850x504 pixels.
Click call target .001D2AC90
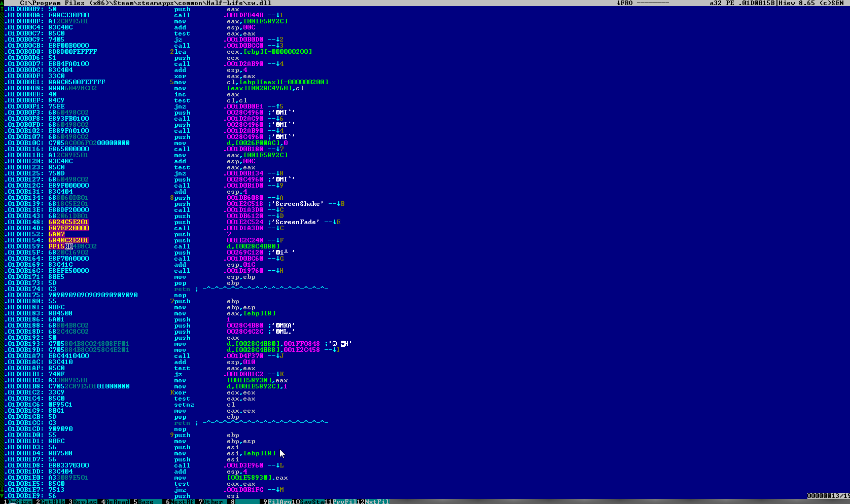[244, 119]
